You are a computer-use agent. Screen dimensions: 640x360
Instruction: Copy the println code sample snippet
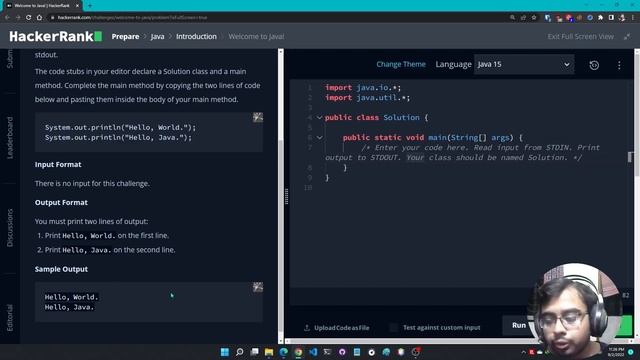tap(258, 118)
